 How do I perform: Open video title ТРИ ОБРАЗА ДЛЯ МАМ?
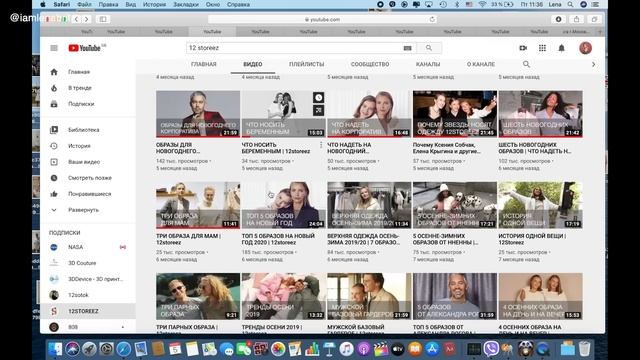pos(189,239)
